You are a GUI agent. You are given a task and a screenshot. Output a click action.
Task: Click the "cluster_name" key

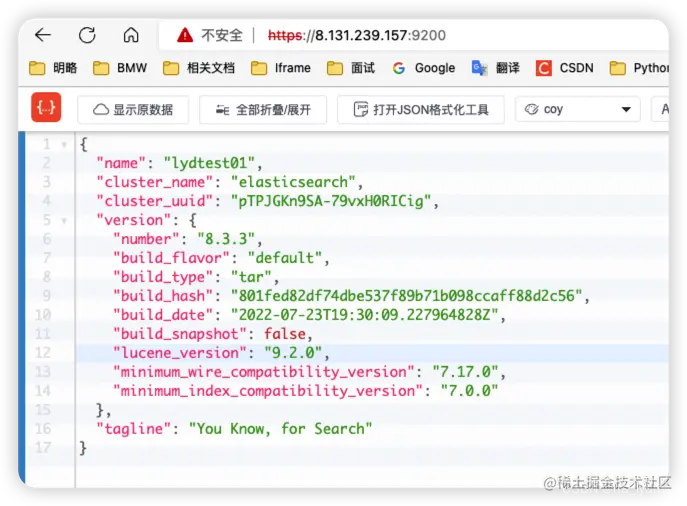[x=154, y=182]
